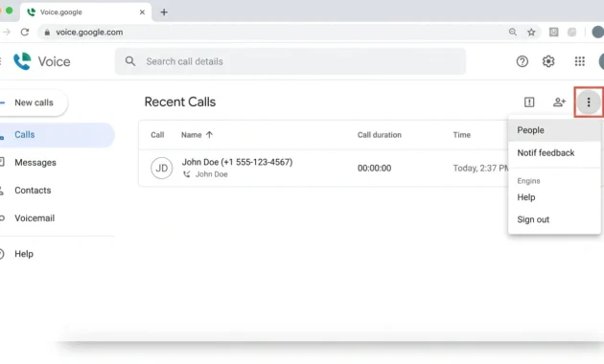This screenshot has width=604, height=364.
Task: Click the Name column header text
Action: [x=192, y=135]
